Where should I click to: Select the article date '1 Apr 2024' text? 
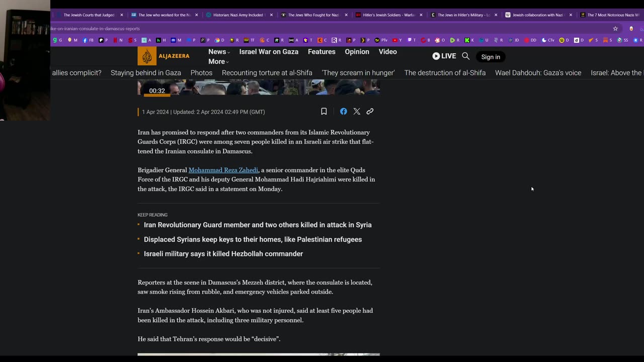pos(155,112)
